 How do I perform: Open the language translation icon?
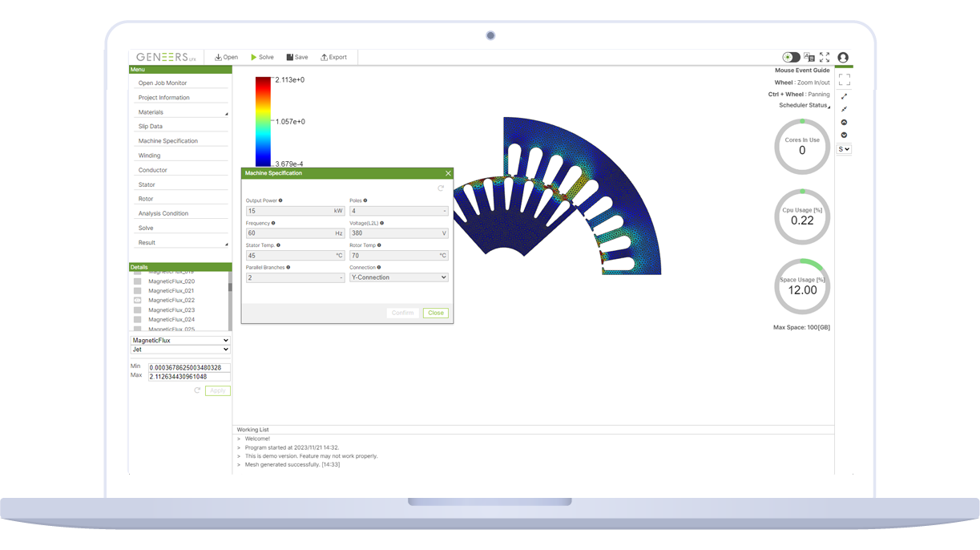pos(809,58)
